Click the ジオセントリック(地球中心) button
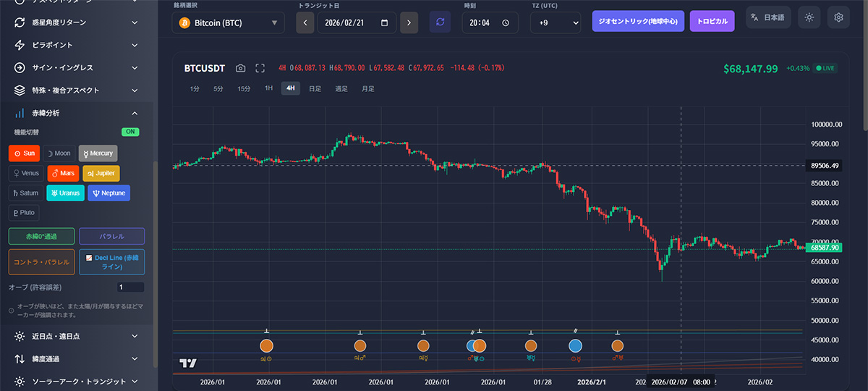The width and height of the screenshot is (868, 391). (638, 21)
